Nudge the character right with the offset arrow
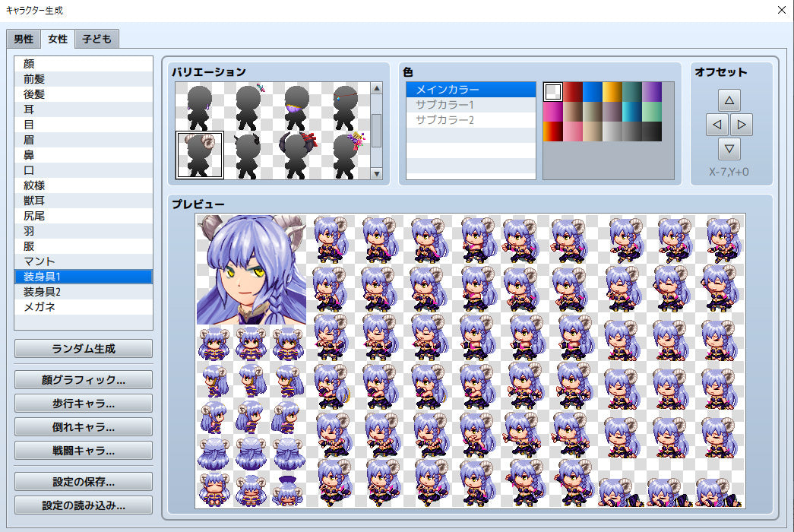 point(742,124)
